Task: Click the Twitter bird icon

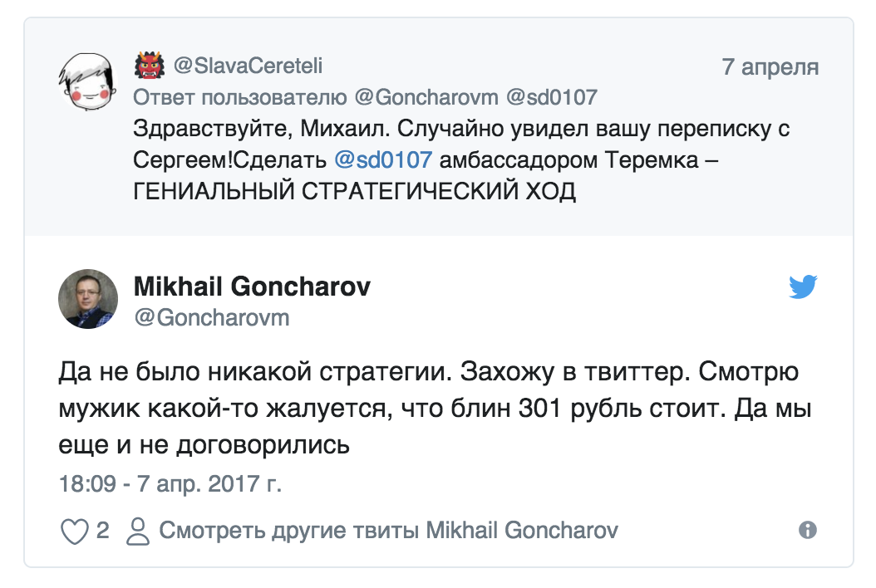Action: 803,287
